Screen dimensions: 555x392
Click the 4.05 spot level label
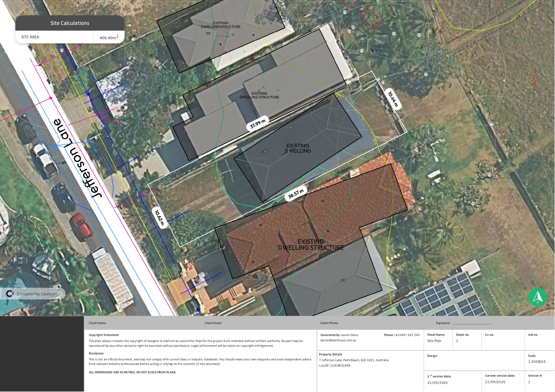pyautogui.click(x=392, y=151)
